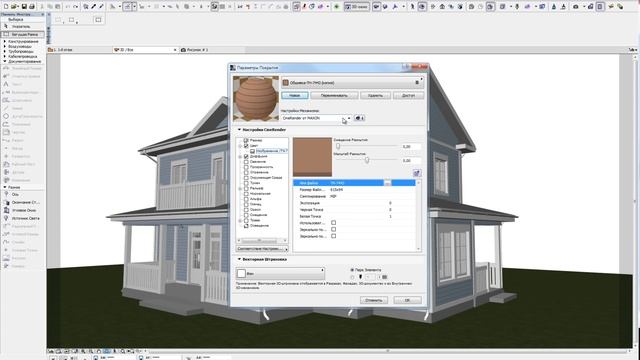Screen dimensions: 640x360
Task: Click the blur scale (Масштаб Размытия) slider handle
Action: [367, 160]
